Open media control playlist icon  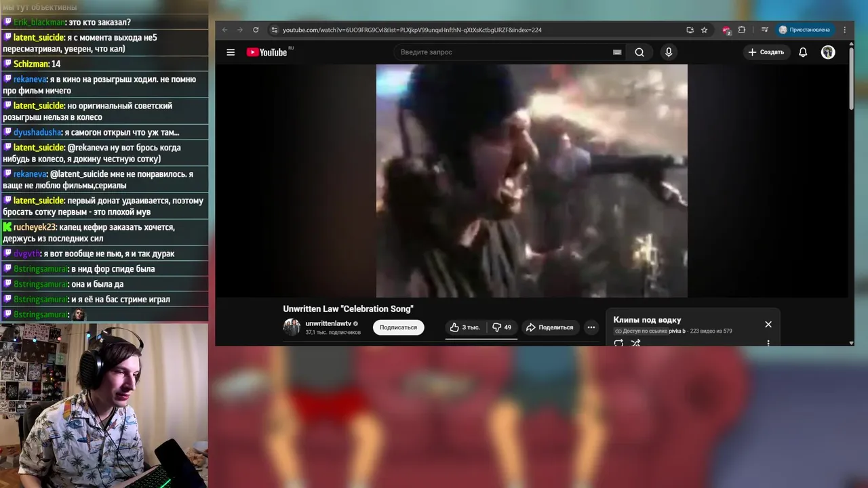pyautogui.click(x=764, y=30)
